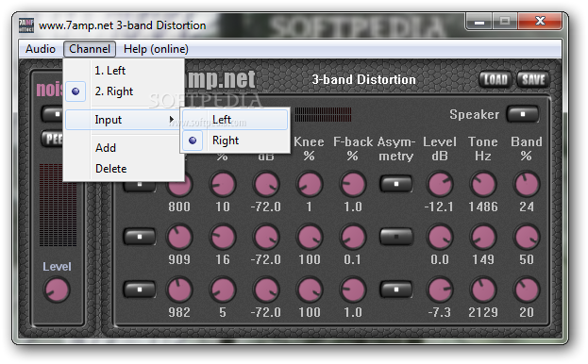The width and height of the screenshot is (588, 364).
Task: Click the 'Knee %' column header
Action: coord(309,149)
